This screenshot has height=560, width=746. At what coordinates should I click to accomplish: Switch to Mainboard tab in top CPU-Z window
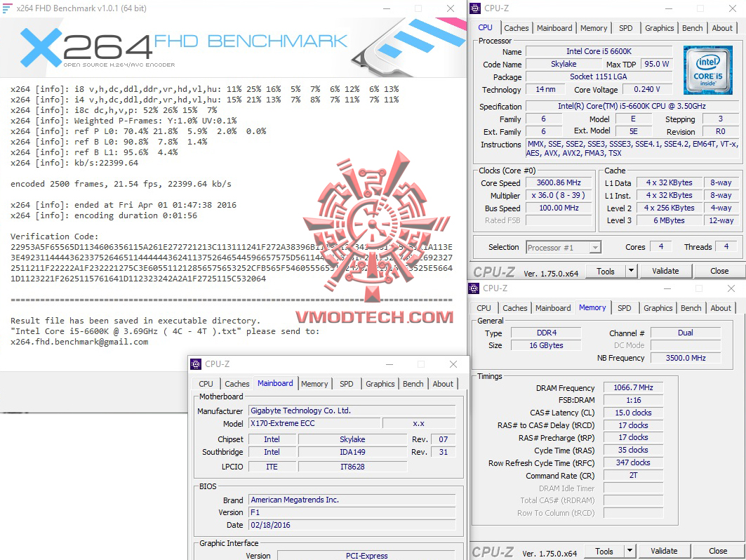pos(554,28)
